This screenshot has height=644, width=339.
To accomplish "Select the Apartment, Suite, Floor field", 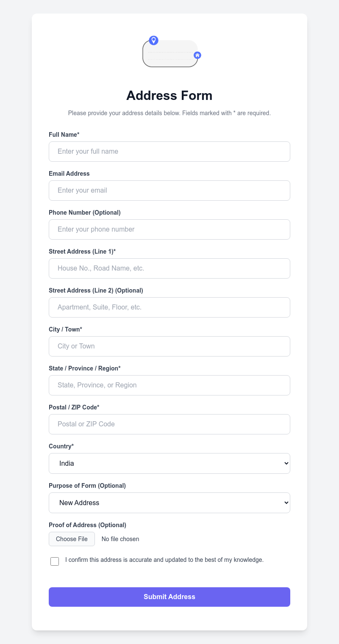I will 169,307.
